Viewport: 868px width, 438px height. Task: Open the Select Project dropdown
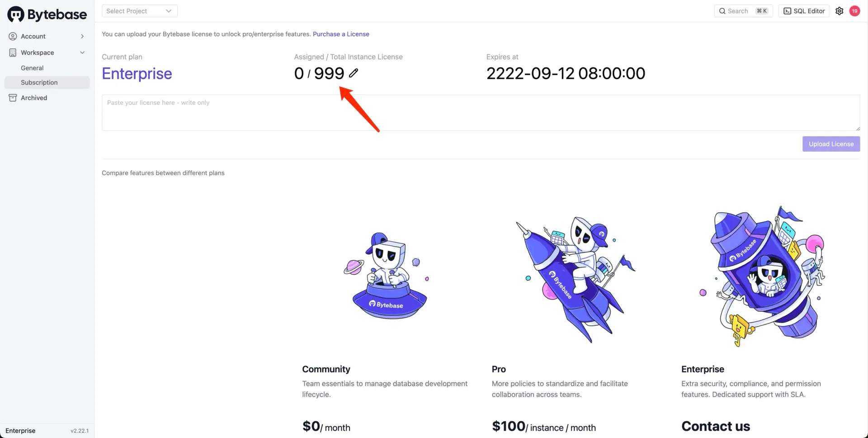click(140, 11)
